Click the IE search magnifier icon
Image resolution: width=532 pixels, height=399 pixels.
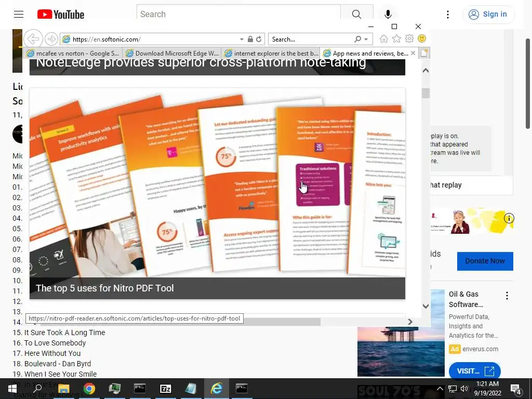[357, 39]
